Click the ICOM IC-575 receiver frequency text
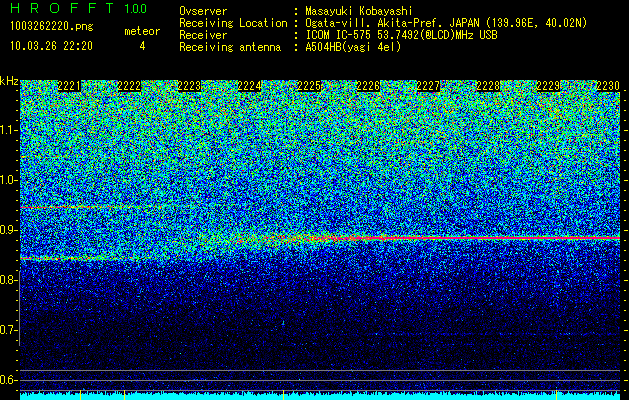This screenshot has height=400, width=629. coord(401,35)
